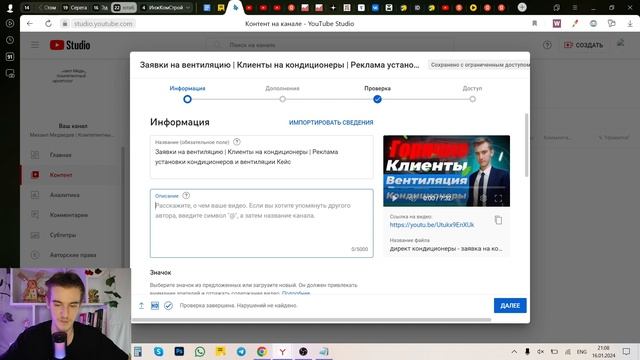
Task: Open the YouTube Studio hamburger menu
Action: 35,45
